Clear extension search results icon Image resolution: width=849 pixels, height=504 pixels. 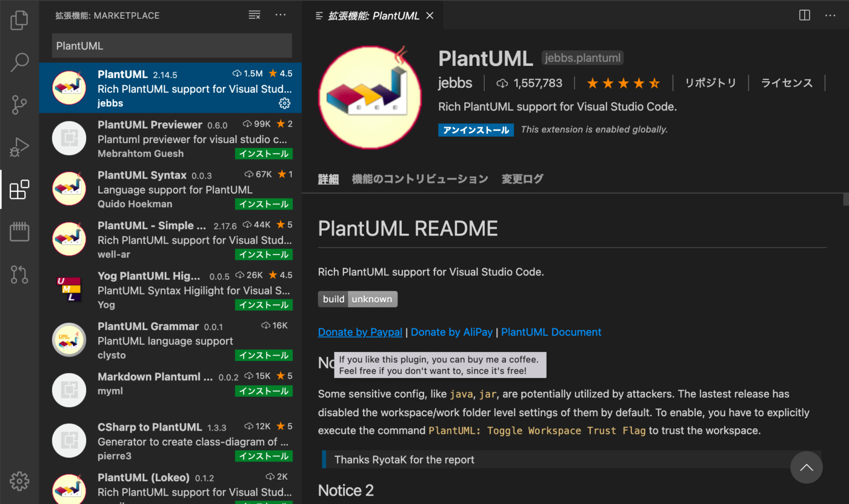pyautogui.click(x=254, y=15)
